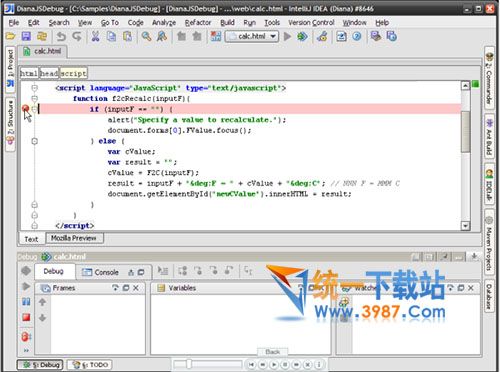Click the html breadcrumb
500x372 pixels.
click(x=29, y=73)
